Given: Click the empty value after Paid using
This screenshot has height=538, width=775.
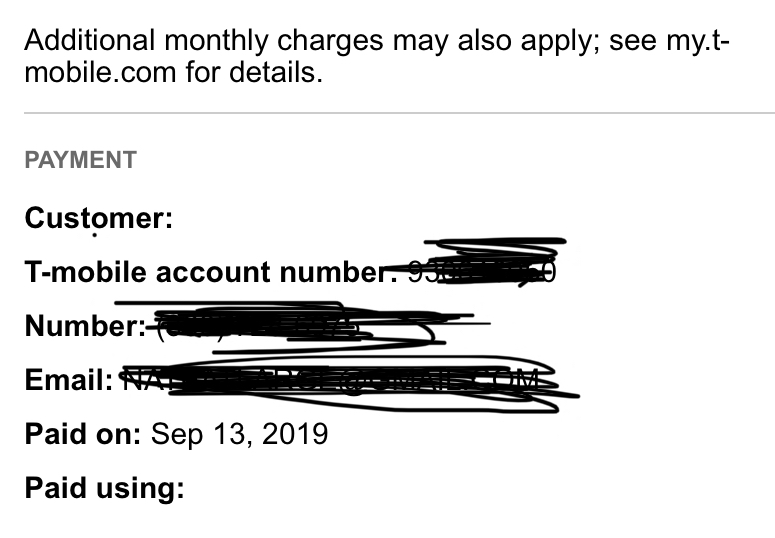Looking at the screenshot, I should click(300, 489).
